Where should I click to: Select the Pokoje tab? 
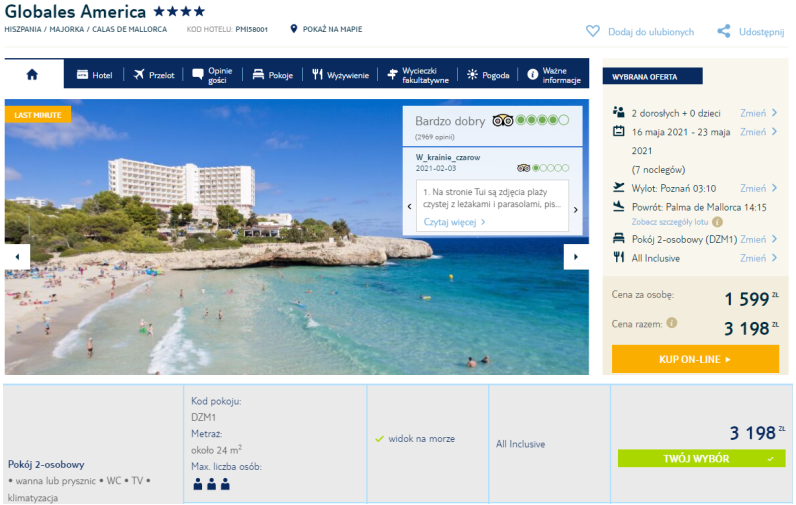[x=273, y=75]
